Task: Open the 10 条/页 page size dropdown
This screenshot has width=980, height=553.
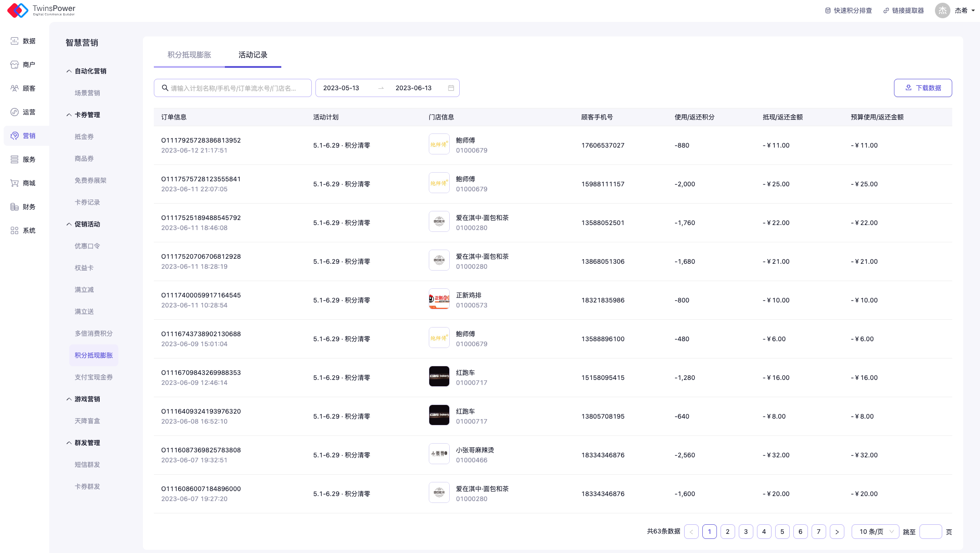Action: coord(875,532)
